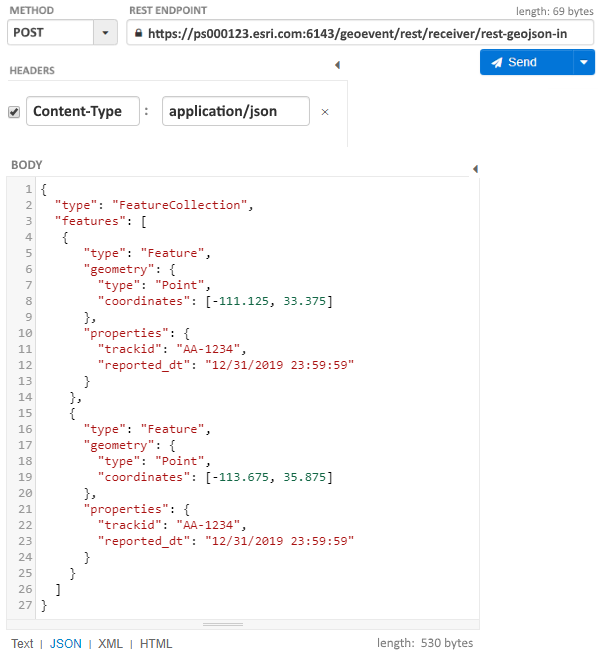Click the application/json header value field
This screenshot has height=653, width=598.
pos(236,111)
